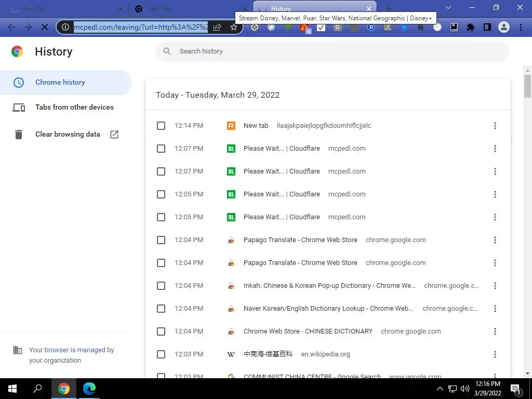Open second Papago Translate - Chrome Web Store entry
This screenshot has height=399, width=532.
pyautogui.click(x=300, y=263)
